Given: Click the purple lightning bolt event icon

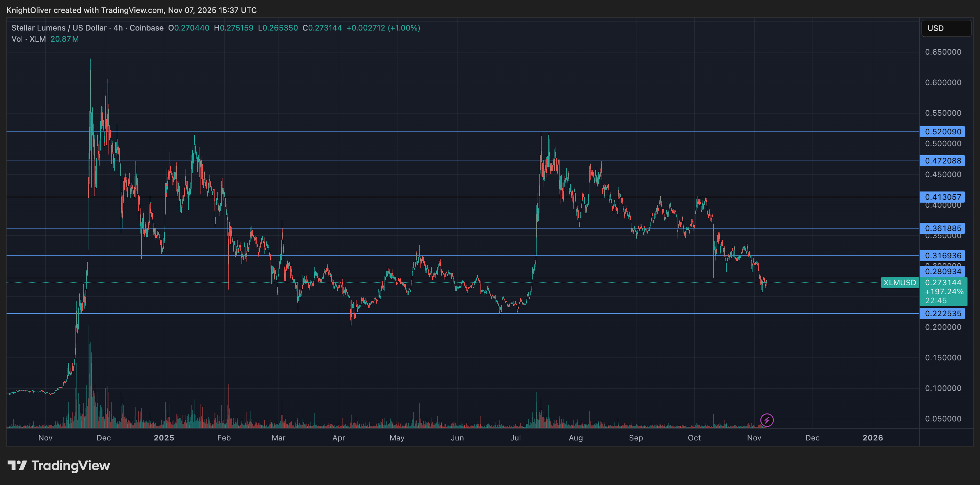Looking at the screenshot, I should coord(767,420).
